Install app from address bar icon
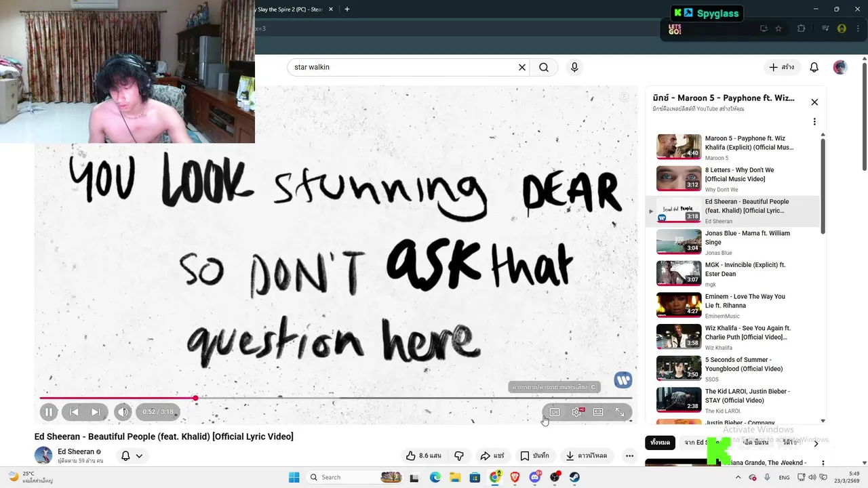 click(x=764, y=28)
